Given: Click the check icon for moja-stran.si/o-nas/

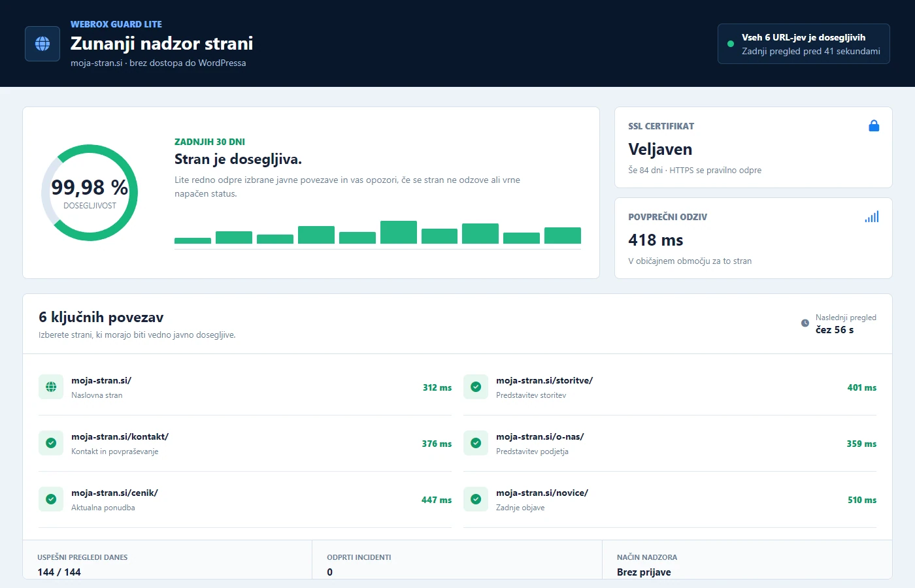Looking at the screenshot, I should coord(476,443).
